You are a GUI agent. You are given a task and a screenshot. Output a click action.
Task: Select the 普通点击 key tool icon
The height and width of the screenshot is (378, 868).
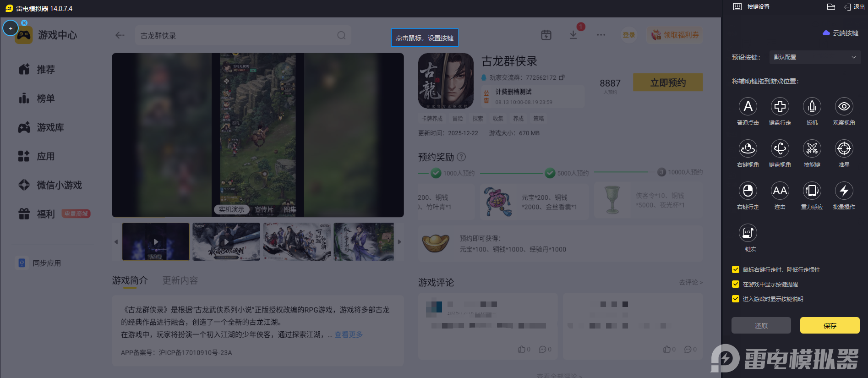click(x=748, y=106)
